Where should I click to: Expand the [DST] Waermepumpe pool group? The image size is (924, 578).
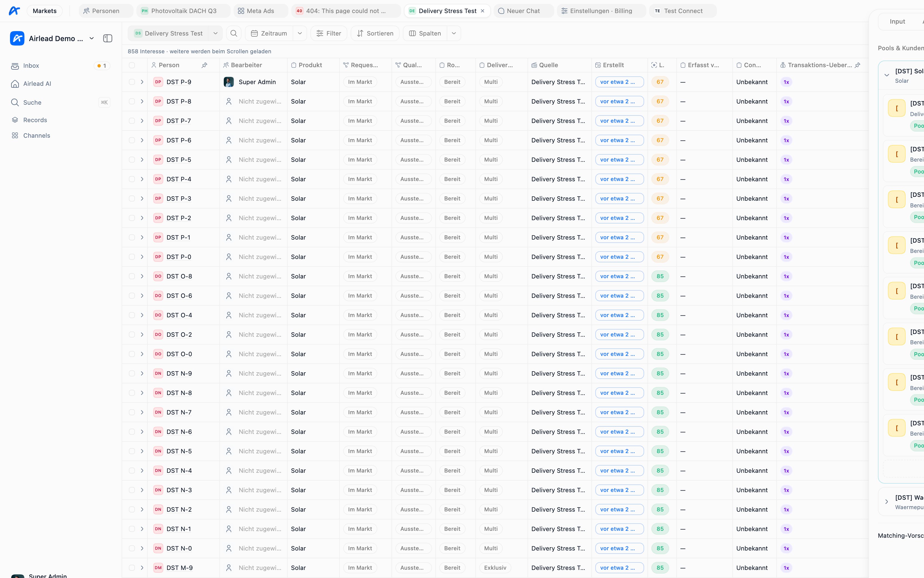tap(887, 502)
